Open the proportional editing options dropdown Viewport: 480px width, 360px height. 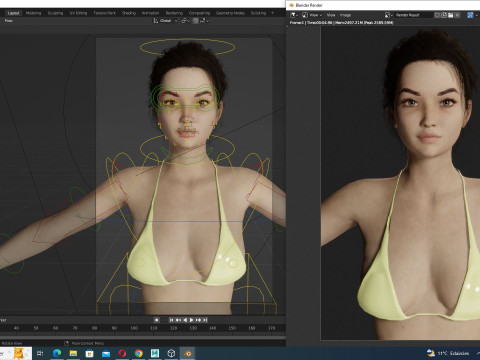click(205, 21)
